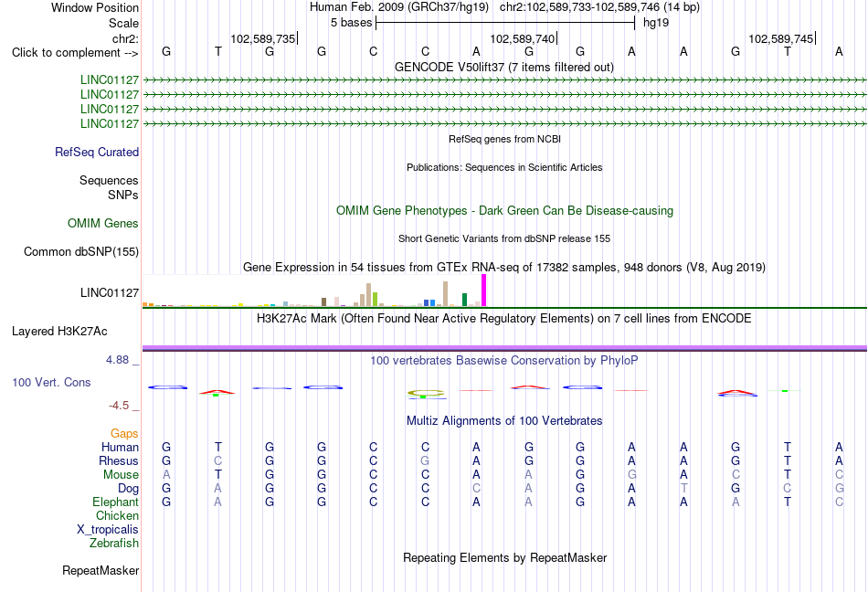868x592 pixels.
Task: Select the Rhesus species row label
Action: (119, 460)
